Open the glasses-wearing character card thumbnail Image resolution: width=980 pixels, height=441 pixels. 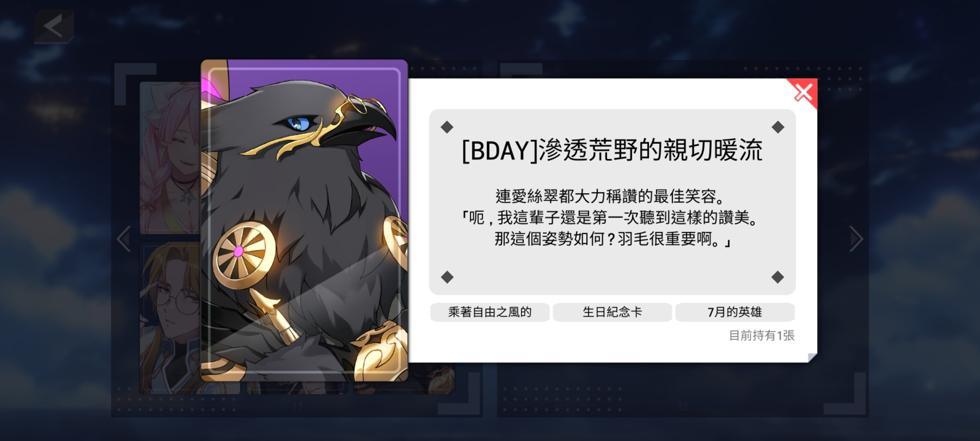[x=170, y=318]
